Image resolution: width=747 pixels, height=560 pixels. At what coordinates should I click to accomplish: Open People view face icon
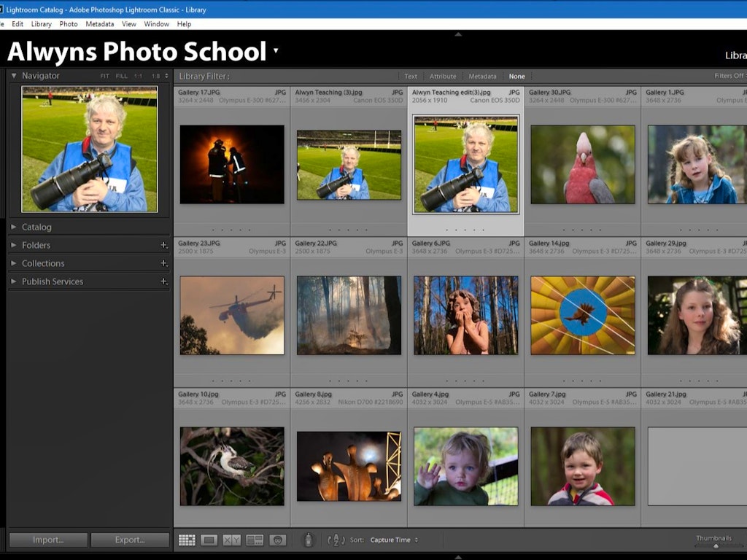point(278,540)
